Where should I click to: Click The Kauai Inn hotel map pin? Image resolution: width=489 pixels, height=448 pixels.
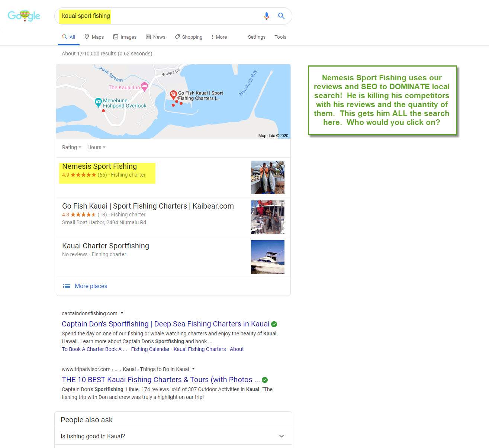(144, 87)
